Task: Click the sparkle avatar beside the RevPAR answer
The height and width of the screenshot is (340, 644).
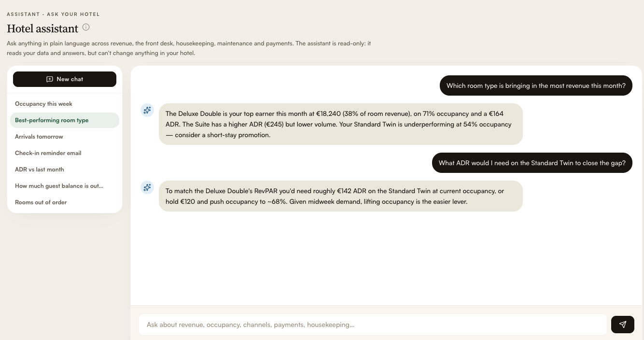Action: pos(147,187)
